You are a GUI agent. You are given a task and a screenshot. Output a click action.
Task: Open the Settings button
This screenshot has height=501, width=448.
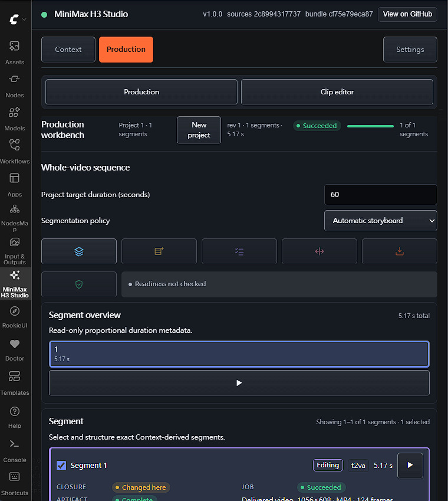pyautogui.click(x=410, y=50)
